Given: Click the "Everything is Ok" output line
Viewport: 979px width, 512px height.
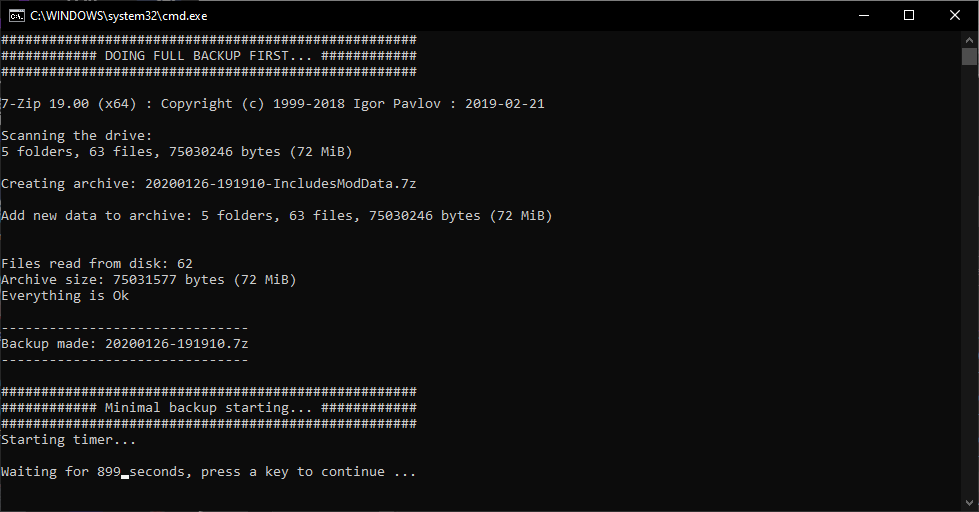Looking at the screenshot, I should 65,296.
